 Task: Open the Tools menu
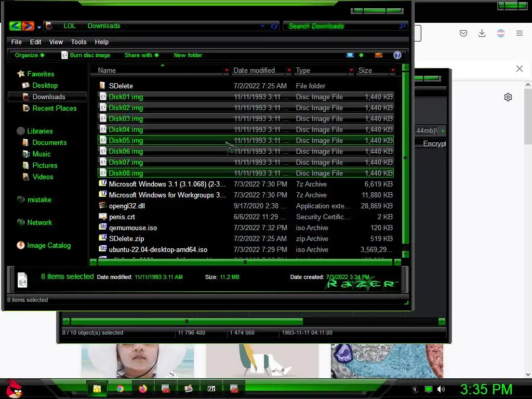click(x=79, y=42)
